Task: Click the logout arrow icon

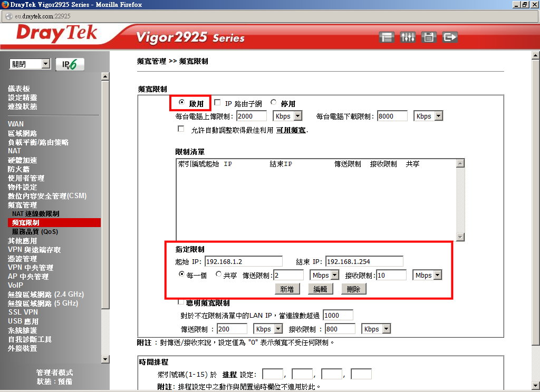Action: [x=450, y=37]
